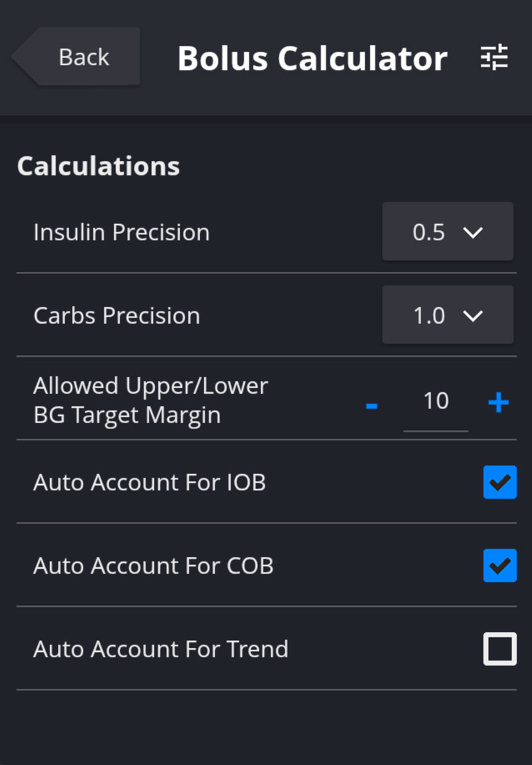Open the Insulin Precision dropdown
This screenshot has width=532, height=765.
coord(447,231)
